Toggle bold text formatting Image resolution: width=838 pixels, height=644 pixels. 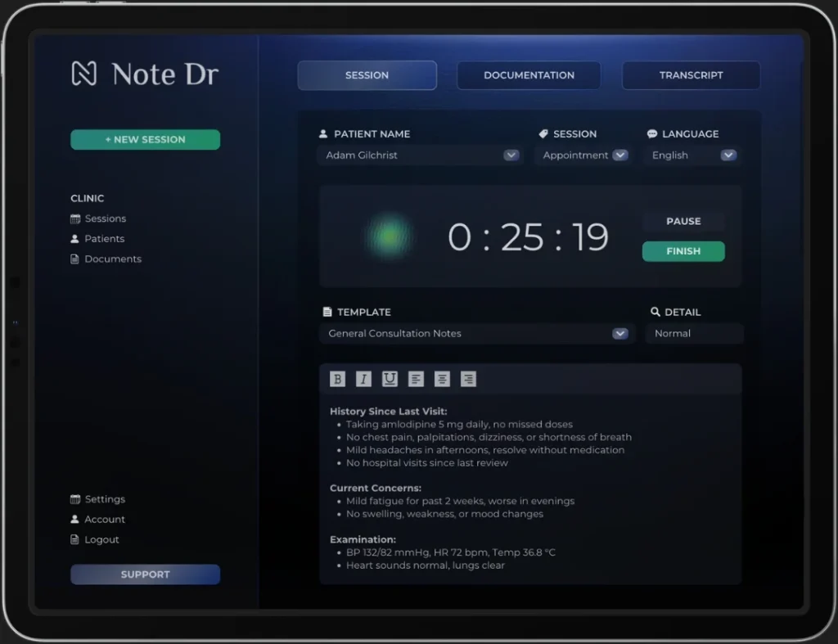[x=337, y=379]
